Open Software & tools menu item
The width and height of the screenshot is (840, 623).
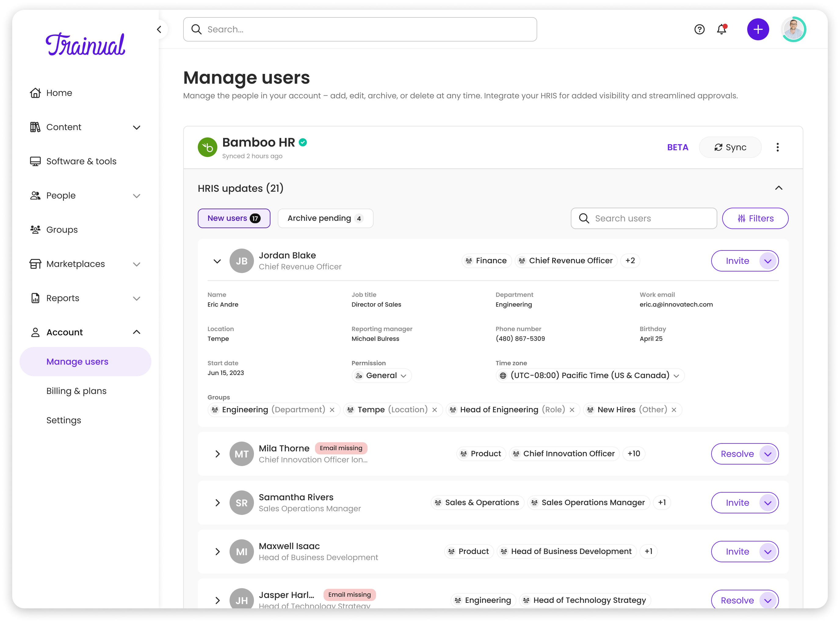point(81,162)
